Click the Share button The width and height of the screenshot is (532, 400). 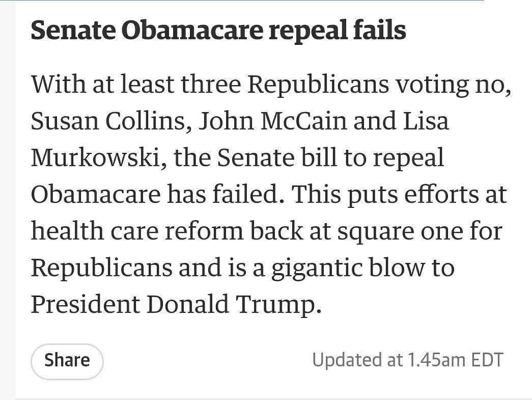click(67, 361)
